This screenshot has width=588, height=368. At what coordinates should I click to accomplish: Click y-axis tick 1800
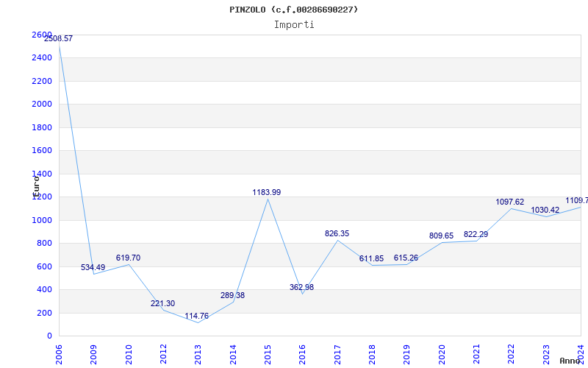click(42, 127)
